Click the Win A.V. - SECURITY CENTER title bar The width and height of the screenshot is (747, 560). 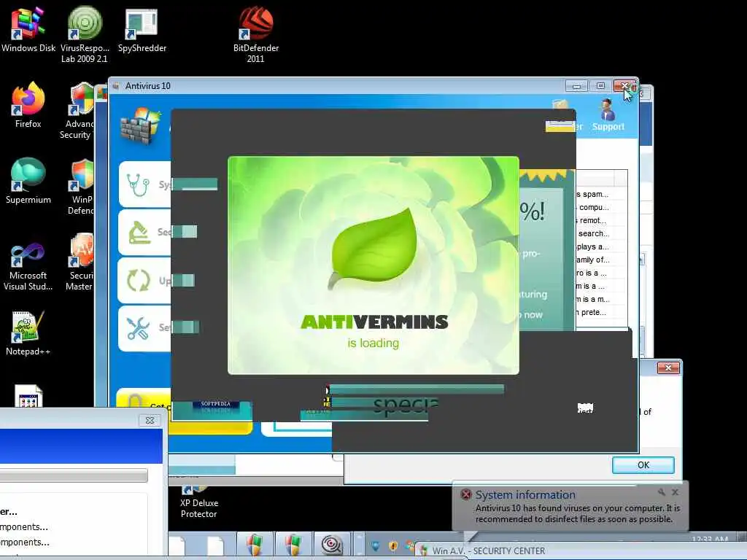(581, 551)
